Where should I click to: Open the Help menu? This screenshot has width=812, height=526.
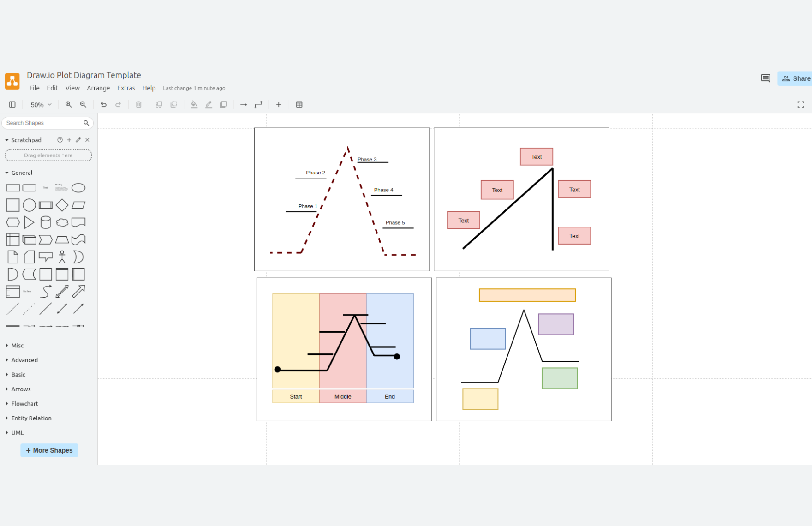[x=149, y=88]
